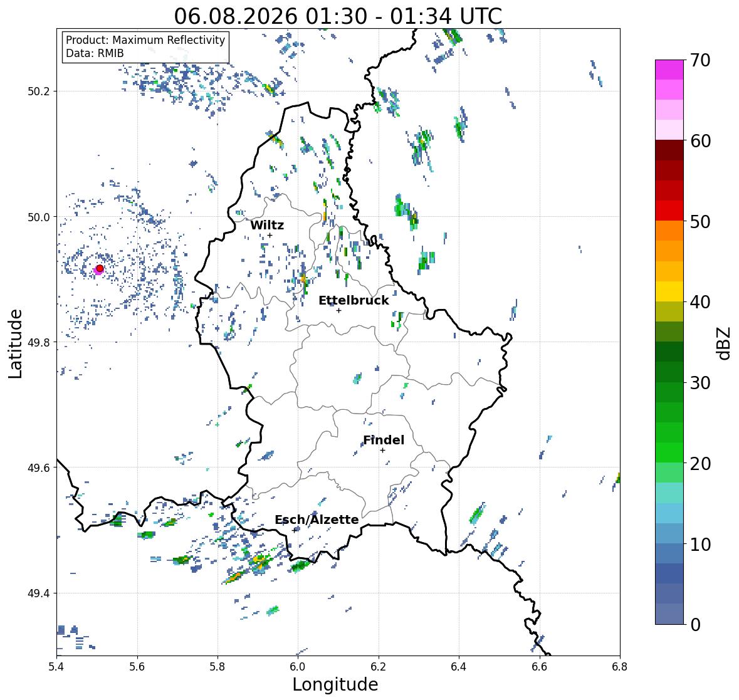Click the 5.8 longitude tick label
The height and width of the screenshot is (700, 739).
[218, 667]
